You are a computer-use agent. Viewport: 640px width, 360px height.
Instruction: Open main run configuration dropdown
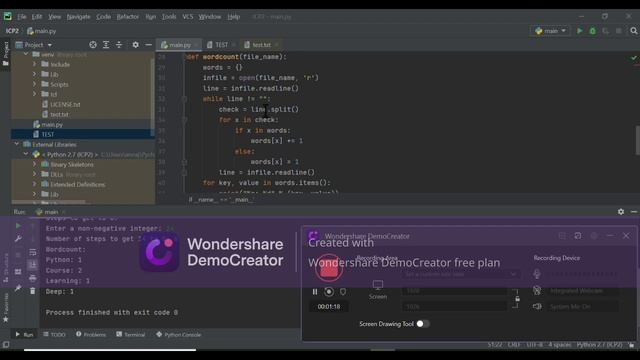click(x=550, y=31)
